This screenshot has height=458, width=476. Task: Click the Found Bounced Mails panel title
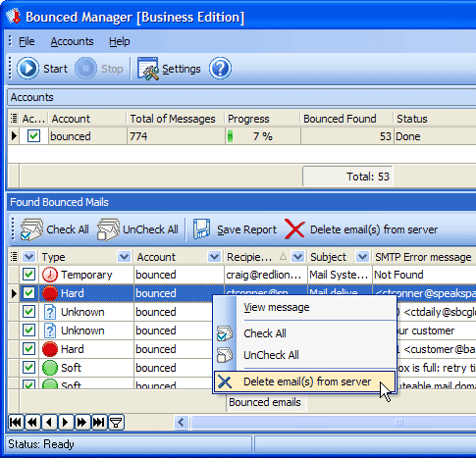59,202
